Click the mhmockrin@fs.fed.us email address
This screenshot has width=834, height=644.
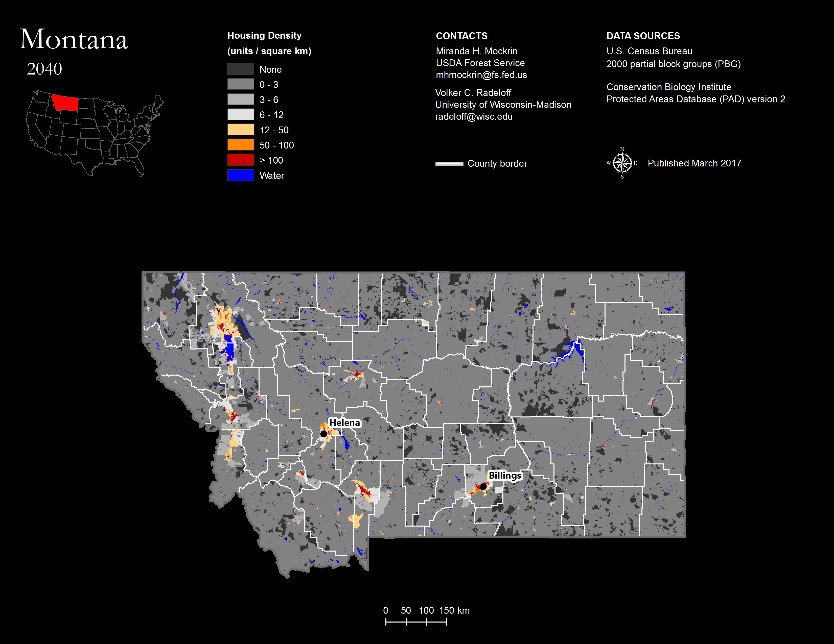pos(481,75)
